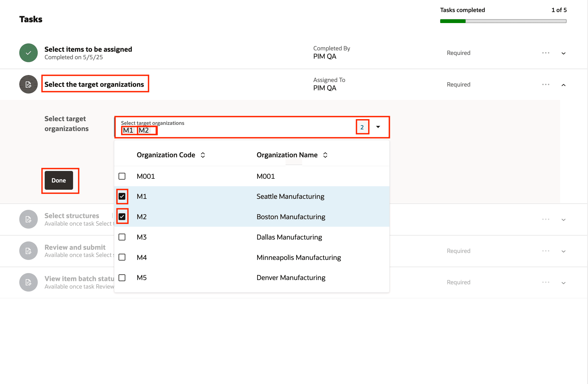The height and width of the screenshot is (384, 588).
Task: Click the View item batch status icon
Action: [28, 282]
